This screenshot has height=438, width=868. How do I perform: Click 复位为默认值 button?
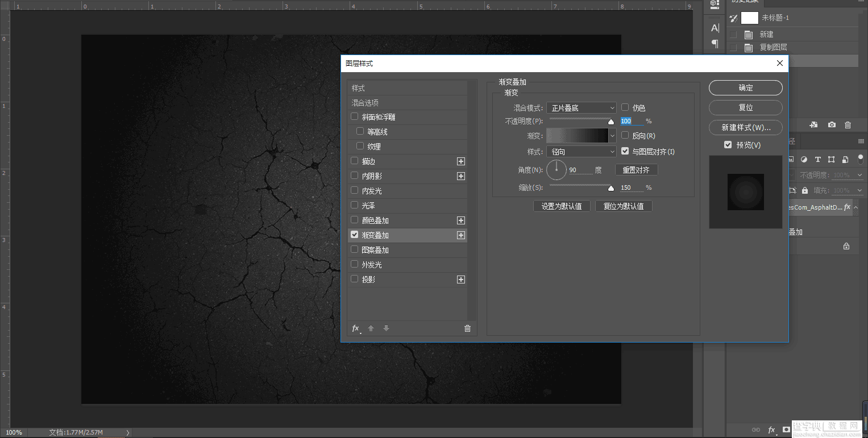click(x=624, y=206)
